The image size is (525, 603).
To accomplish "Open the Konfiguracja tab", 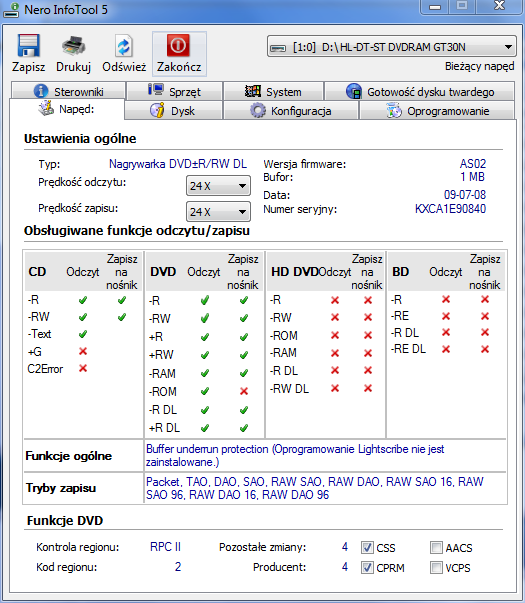I will pyautogui.click(x=291, y=111).
